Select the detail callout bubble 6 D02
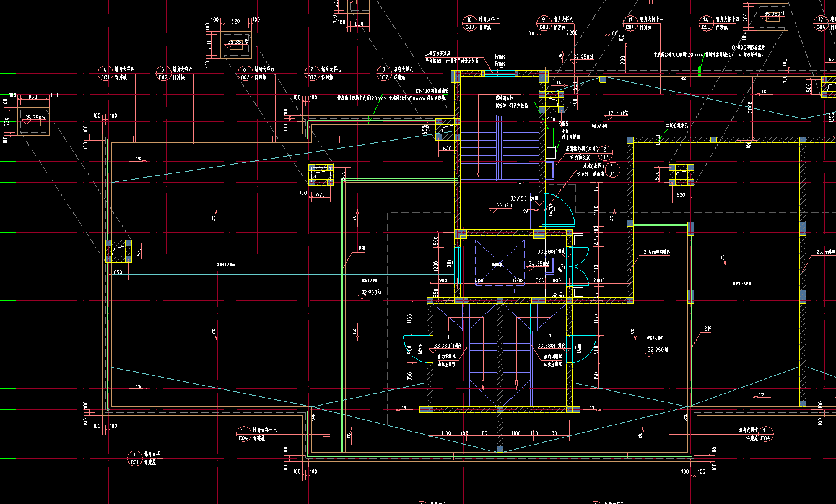Screen dimensions: 836x504 click(245, 74)
